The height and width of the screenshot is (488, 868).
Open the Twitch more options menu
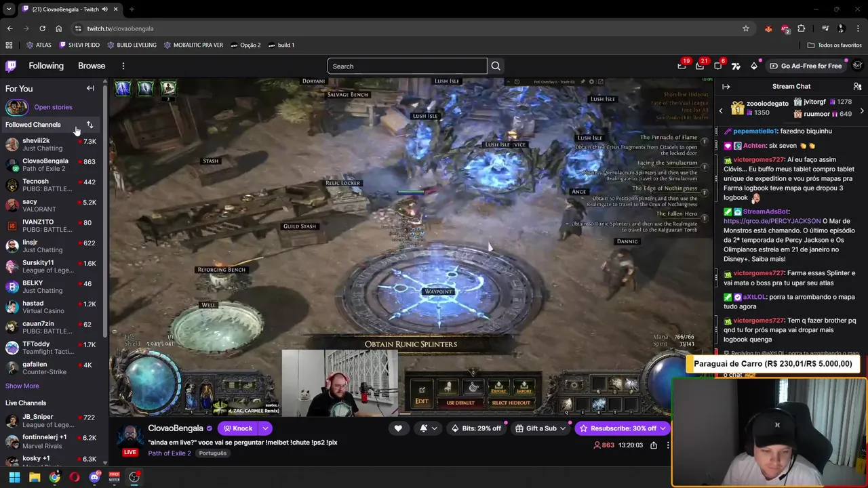click(x=123, y=66)
